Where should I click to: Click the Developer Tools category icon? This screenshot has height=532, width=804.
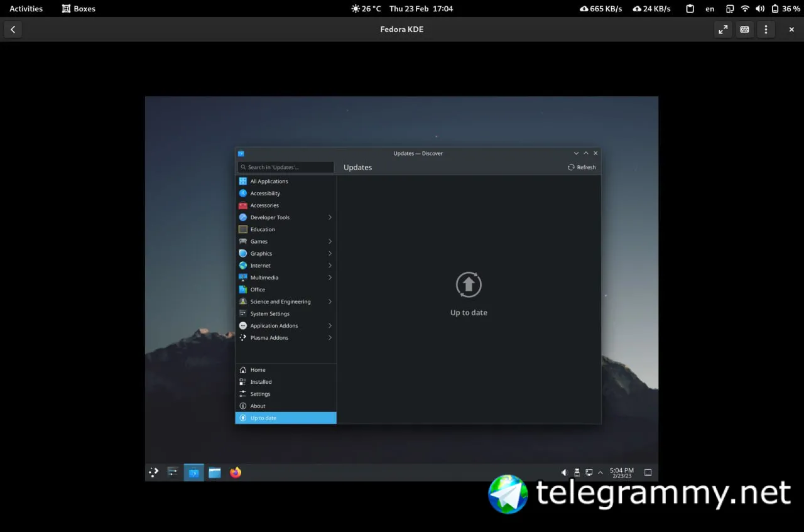tap(243, 217)
